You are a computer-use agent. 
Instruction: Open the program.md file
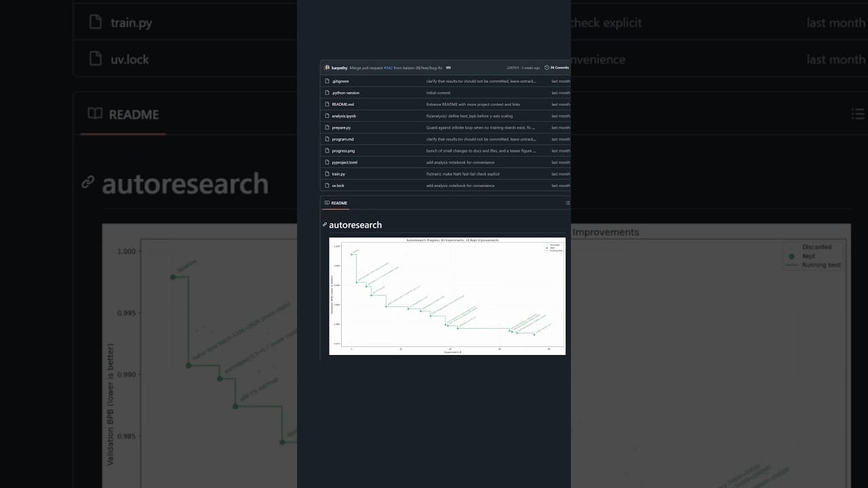[x=342, y=139]
